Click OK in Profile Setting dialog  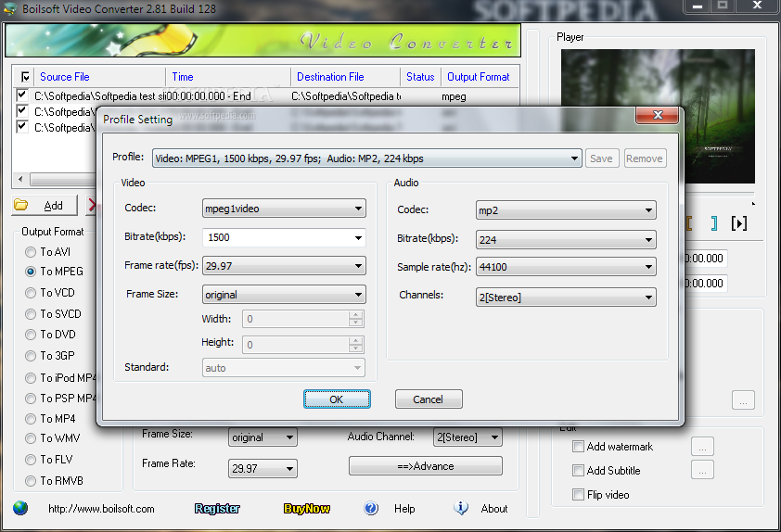pos(337,399)
